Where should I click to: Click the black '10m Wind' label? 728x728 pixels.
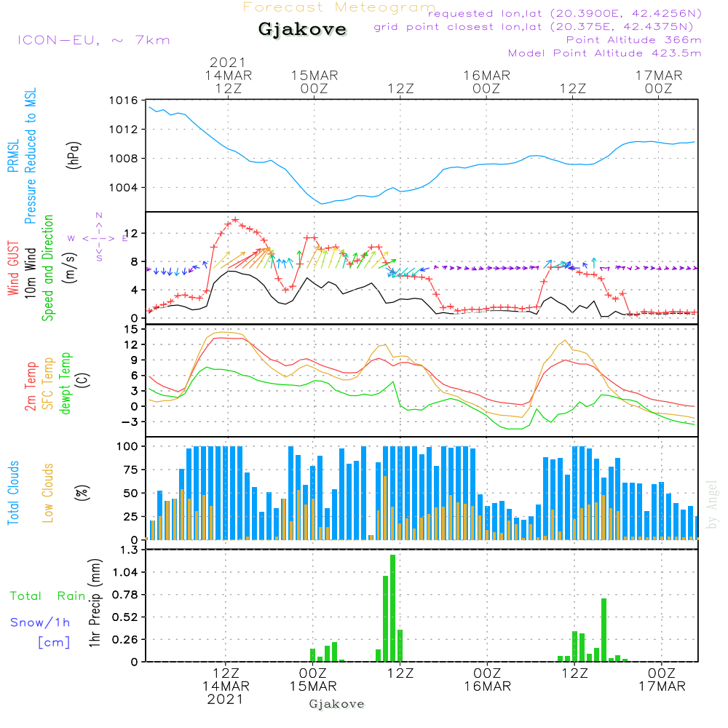[30, 273]
